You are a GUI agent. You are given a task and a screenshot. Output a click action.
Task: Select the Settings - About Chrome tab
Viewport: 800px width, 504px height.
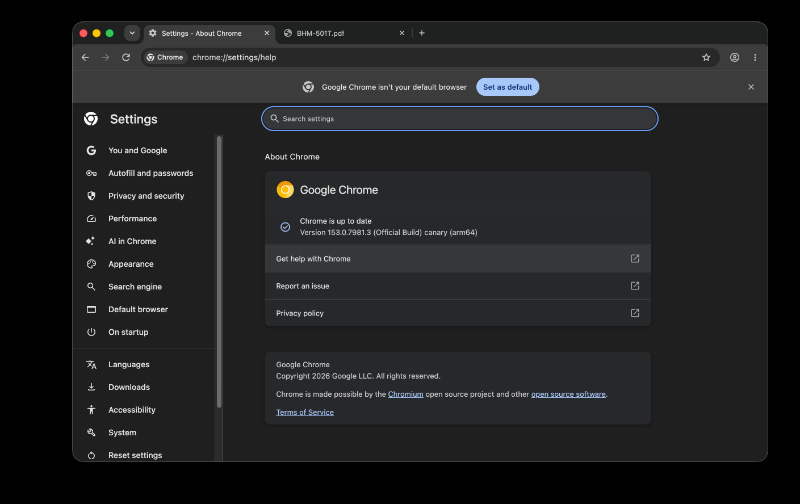[x=209, y=33]
